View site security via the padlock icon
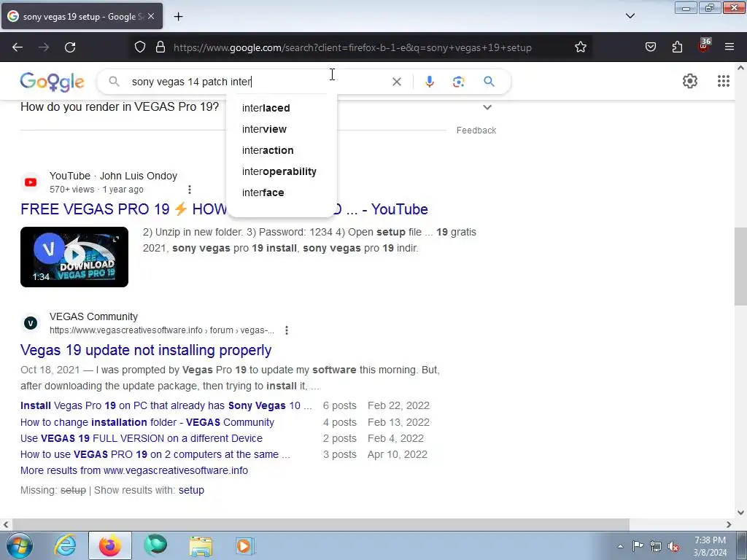747x560 pixels. [x=160, y=47]
